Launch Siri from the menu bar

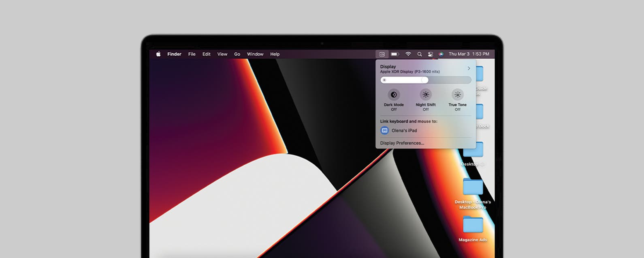tap(441, 54)
